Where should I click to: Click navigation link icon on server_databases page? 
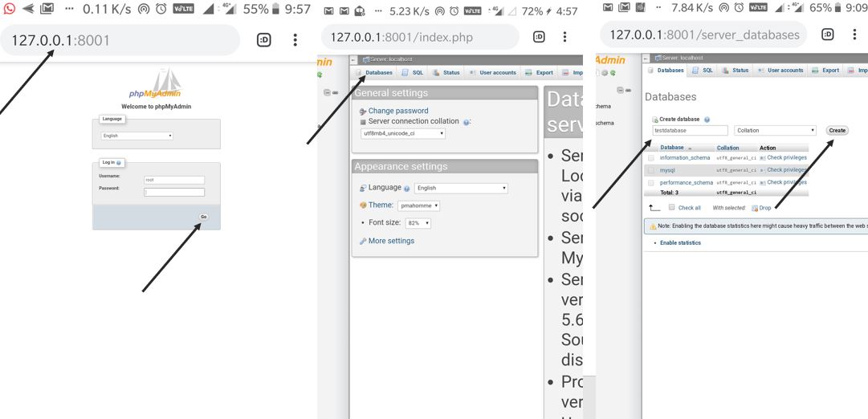[x=628, y=90]
